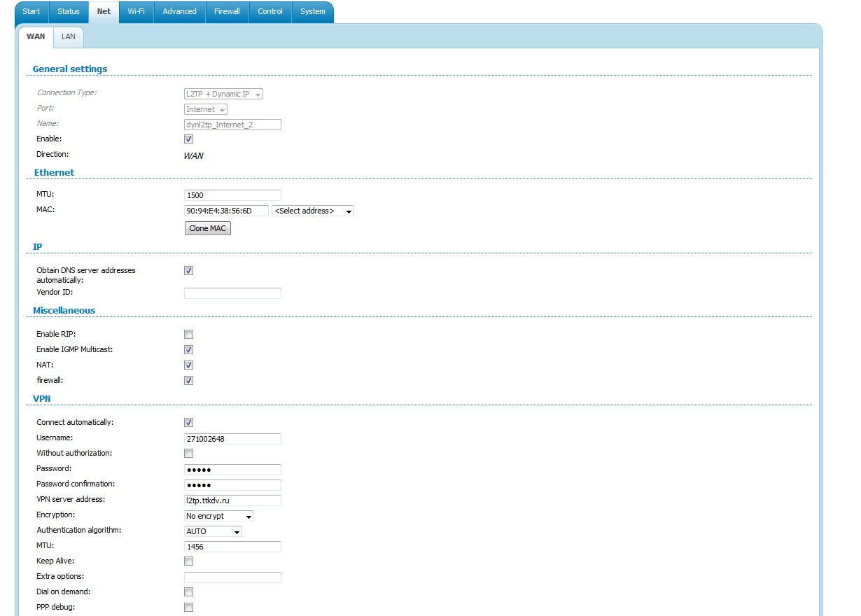Check the Dial on demand option

click(188, 592)
